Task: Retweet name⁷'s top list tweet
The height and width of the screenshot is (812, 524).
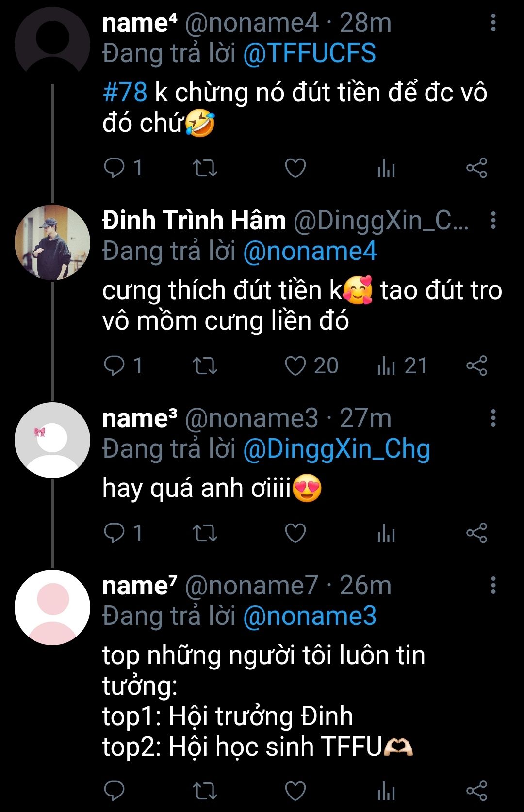Action: pyautogui.click(x=205, y=791)
